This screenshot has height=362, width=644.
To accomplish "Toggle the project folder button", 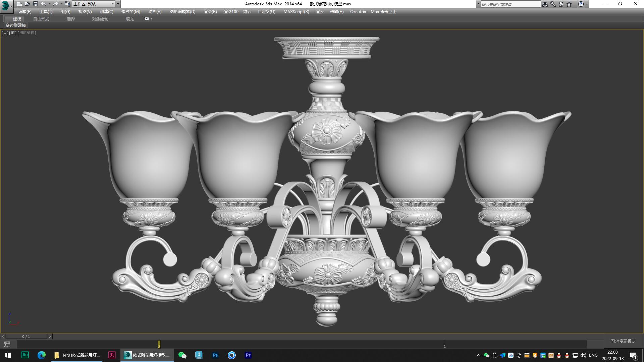I will 67,4.
